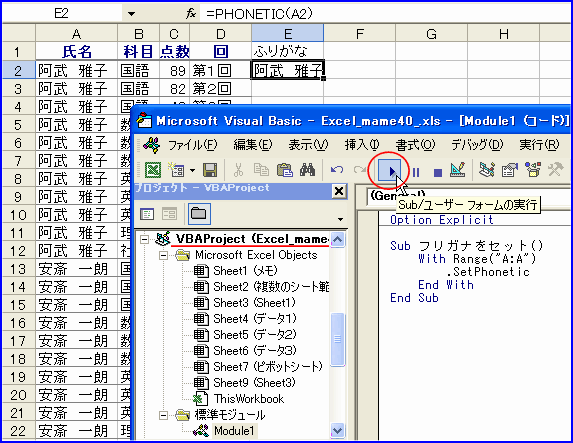Click project tree scrollbar up arrow

tap(338, 240)
